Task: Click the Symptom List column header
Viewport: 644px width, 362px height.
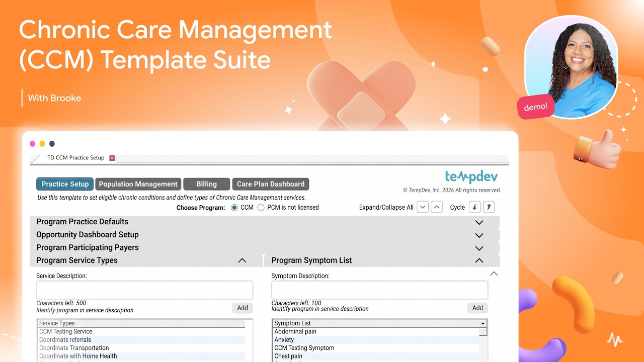Action: point(376,323)
